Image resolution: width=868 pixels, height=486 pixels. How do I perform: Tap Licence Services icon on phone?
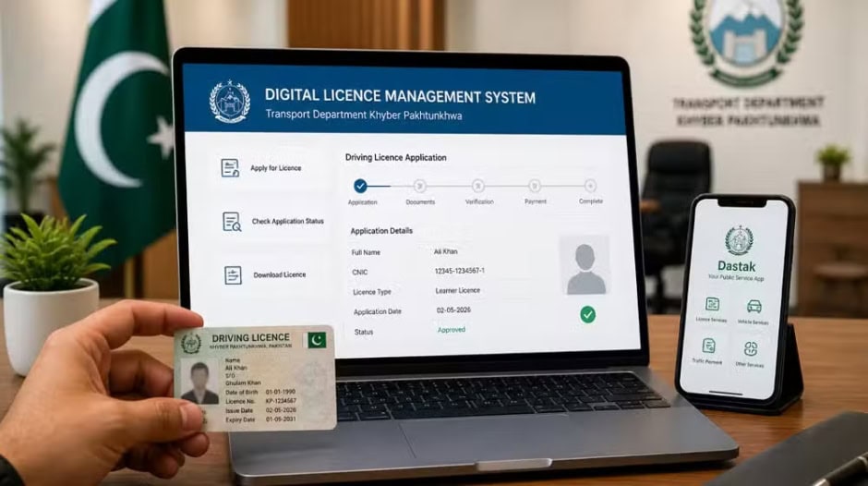click(712, 304)
